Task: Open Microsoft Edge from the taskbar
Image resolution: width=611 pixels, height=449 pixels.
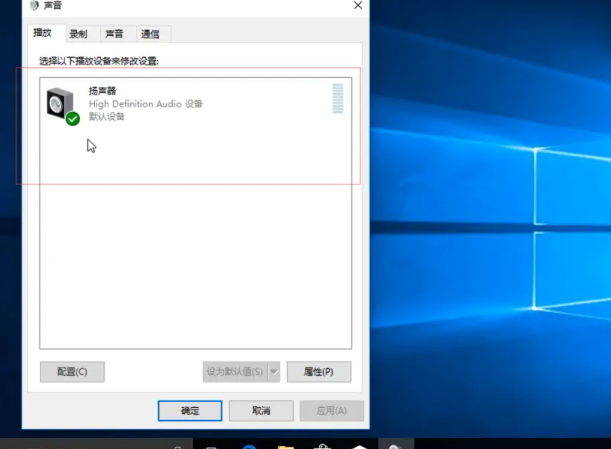Action: coord(249,444)
